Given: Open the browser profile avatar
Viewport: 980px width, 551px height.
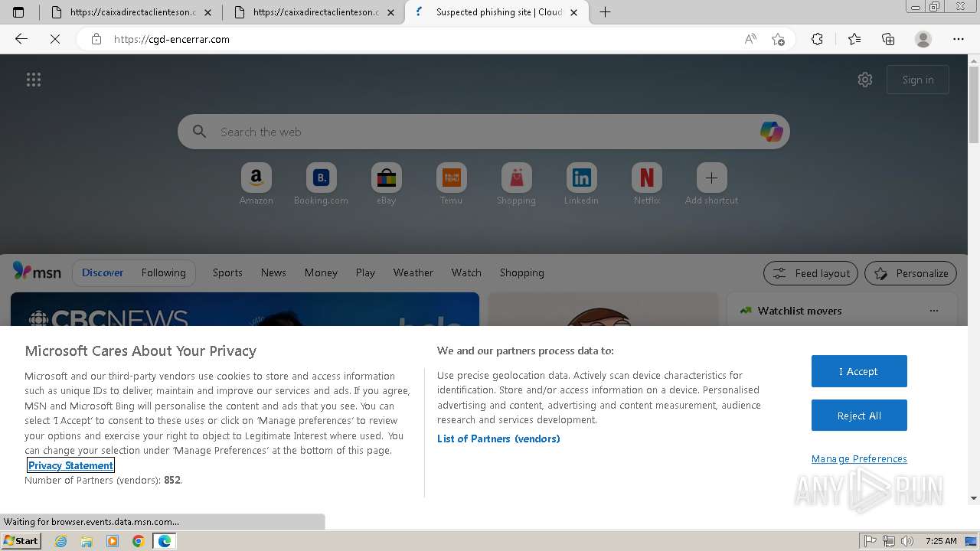Looking at the screenshot, I should click(x=923, y=39).
